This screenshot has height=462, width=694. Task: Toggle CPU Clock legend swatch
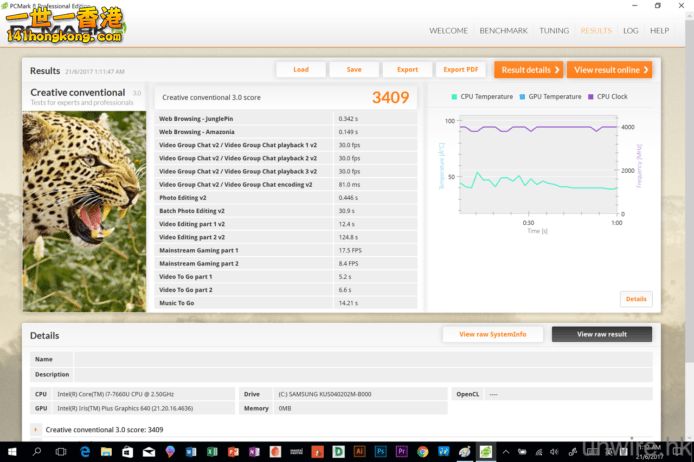[x=590, y=97]
